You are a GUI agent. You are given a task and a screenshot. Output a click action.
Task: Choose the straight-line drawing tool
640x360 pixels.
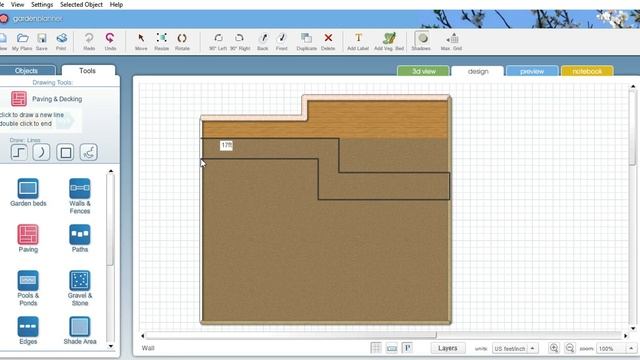click(x=19, y=153)
